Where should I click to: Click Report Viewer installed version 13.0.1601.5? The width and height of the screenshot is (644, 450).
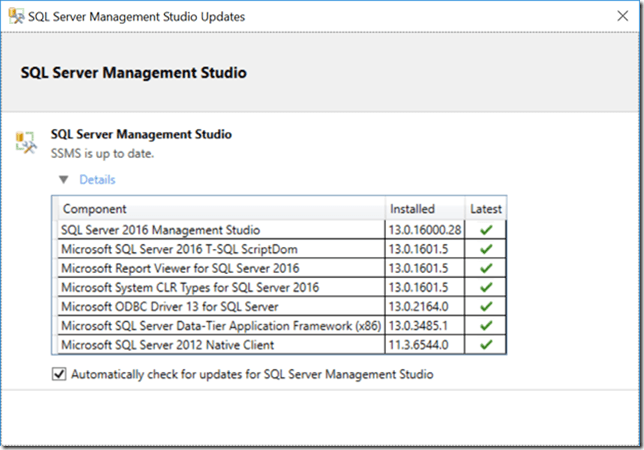coord(418,268)
